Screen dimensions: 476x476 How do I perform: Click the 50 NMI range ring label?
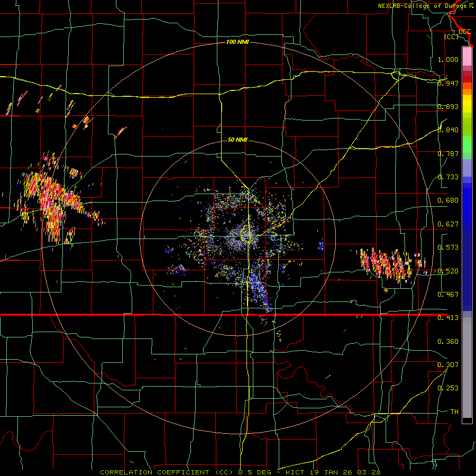[x=237, y=140]
